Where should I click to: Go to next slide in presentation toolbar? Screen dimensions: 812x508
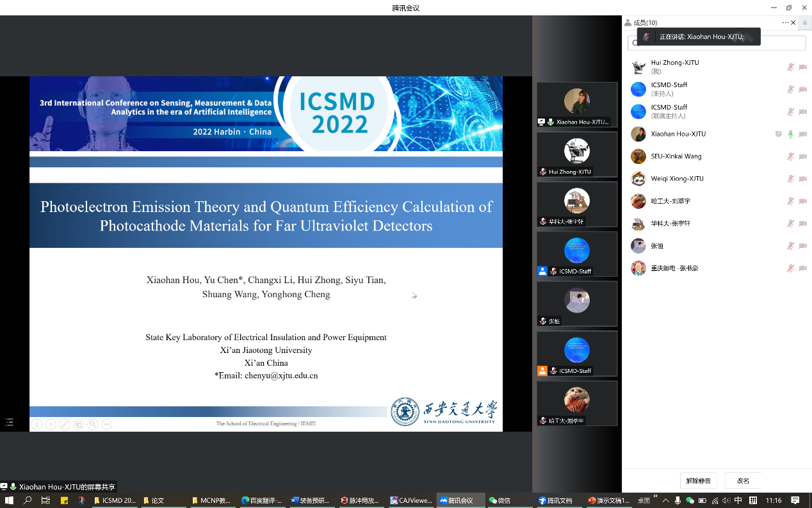click(51, 424)
